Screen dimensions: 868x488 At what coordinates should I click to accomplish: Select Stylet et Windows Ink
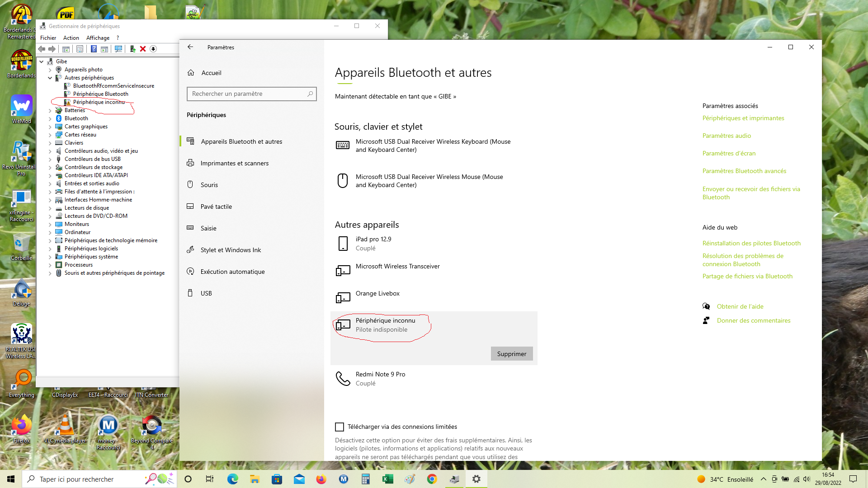pyautogui.click(x=251, y=250)
